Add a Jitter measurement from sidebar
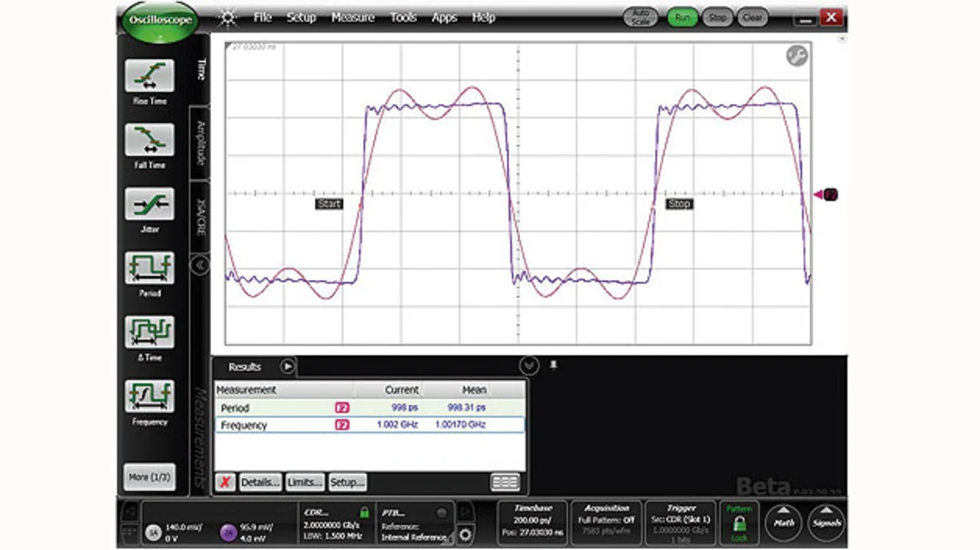The image size is (980, 550). [x=149, y=205]
